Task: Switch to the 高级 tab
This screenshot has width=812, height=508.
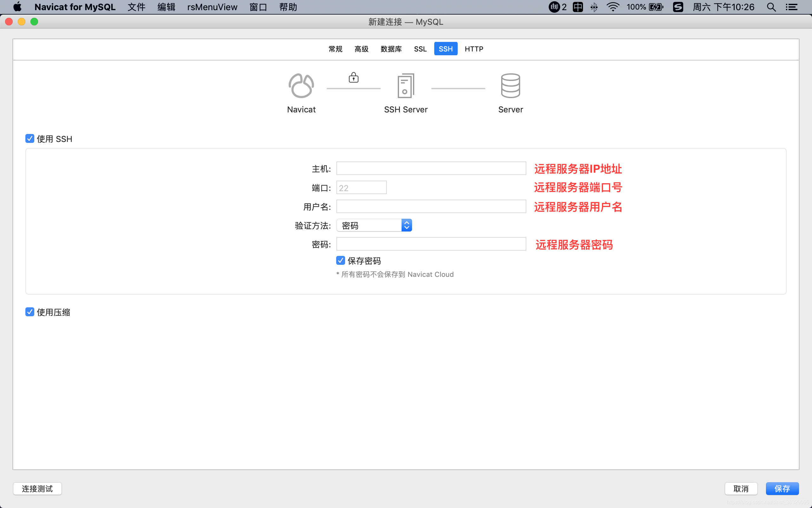Action: [x=361, y=49]
